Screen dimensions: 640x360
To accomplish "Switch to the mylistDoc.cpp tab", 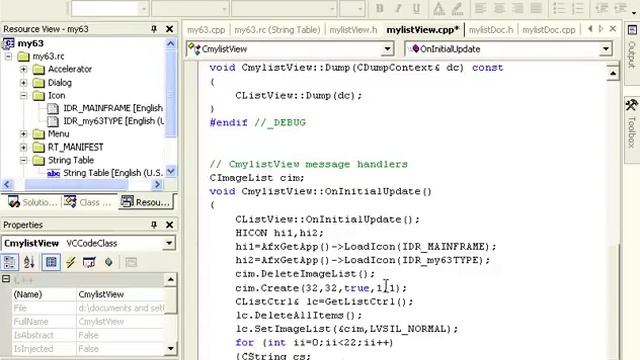I will (549, 30).
